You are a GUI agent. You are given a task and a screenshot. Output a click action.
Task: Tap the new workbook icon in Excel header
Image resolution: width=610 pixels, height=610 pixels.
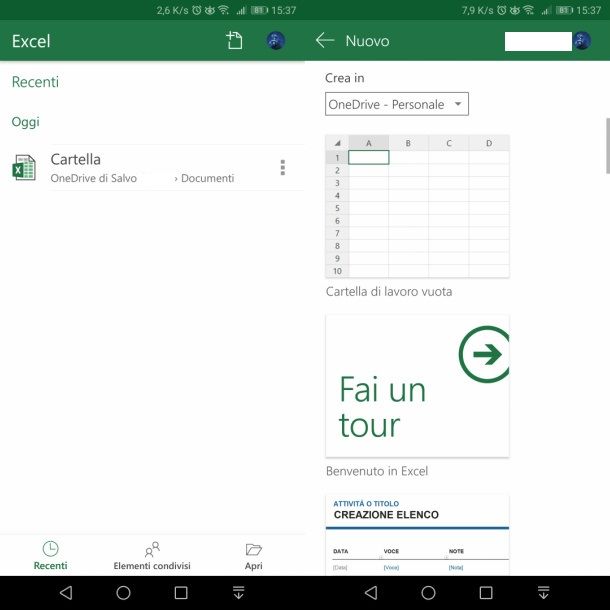pyautogui.click(x=234, y=40)
